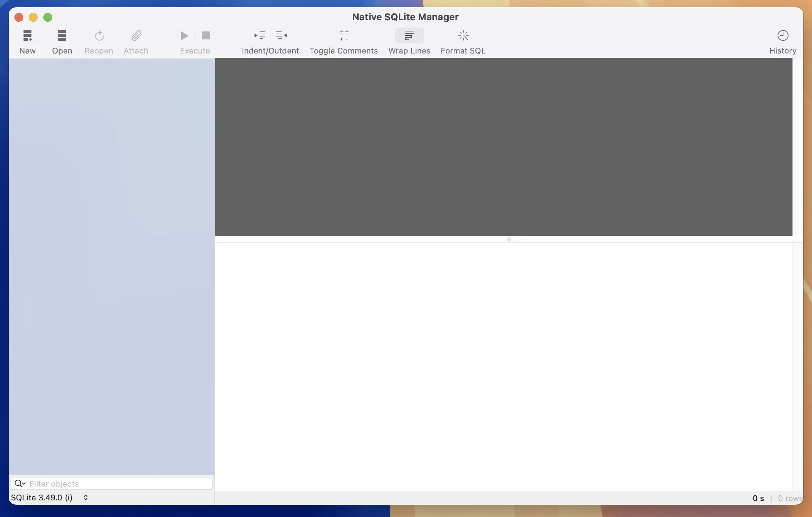This screenshot has width=812, height=517.
Task: Run query with the Execute play icon
Action: (184, 36)
